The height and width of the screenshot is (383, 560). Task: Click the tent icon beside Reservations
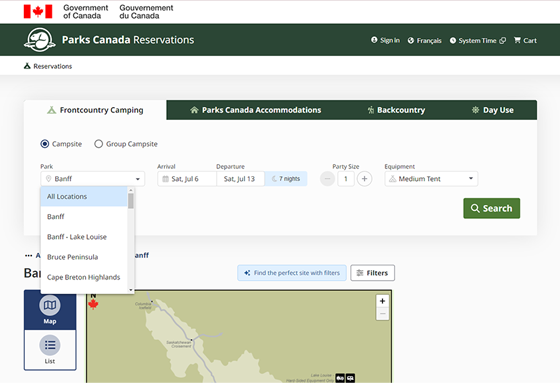tap(27, 66)
